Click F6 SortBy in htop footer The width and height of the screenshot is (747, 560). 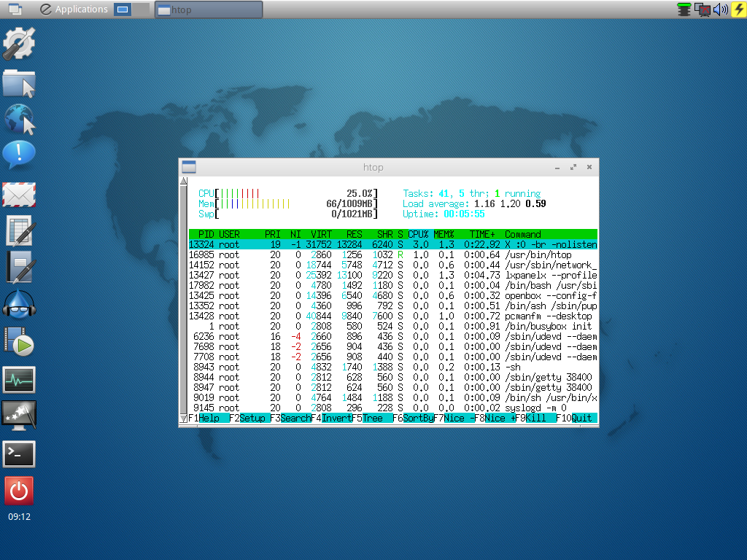(x=413, y=418)
